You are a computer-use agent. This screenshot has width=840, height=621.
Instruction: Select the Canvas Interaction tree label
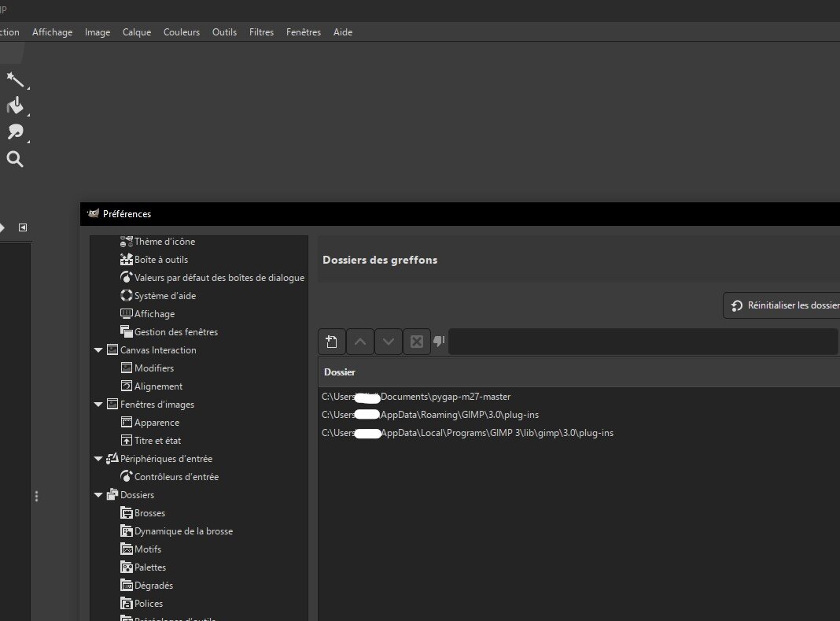tap(158, 350)
